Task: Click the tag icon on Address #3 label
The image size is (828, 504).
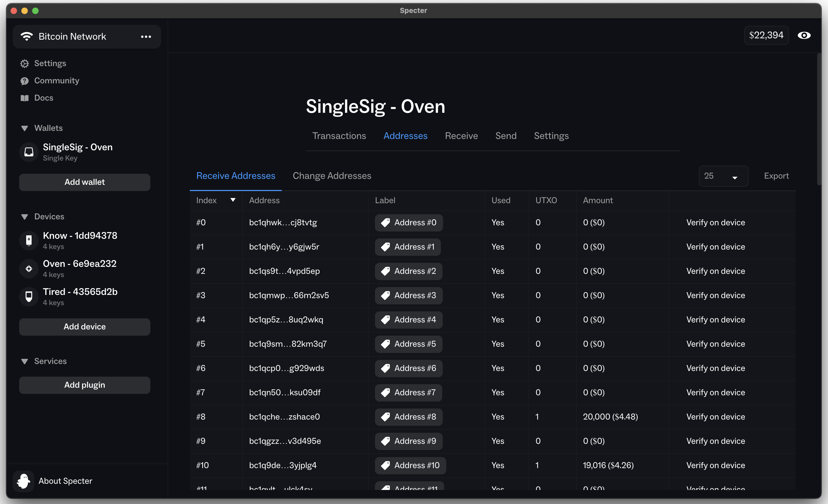Action: point(386,295)
